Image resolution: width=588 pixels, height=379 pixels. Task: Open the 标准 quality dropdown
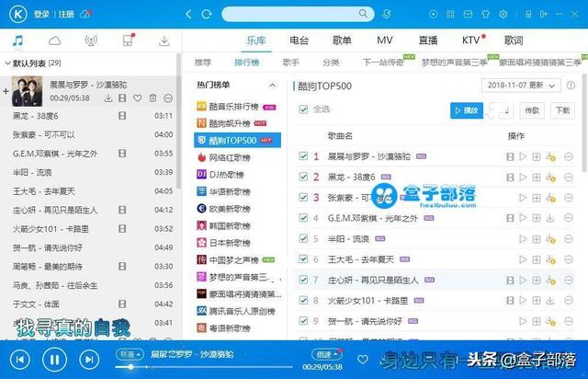click(x=130, y=354)
